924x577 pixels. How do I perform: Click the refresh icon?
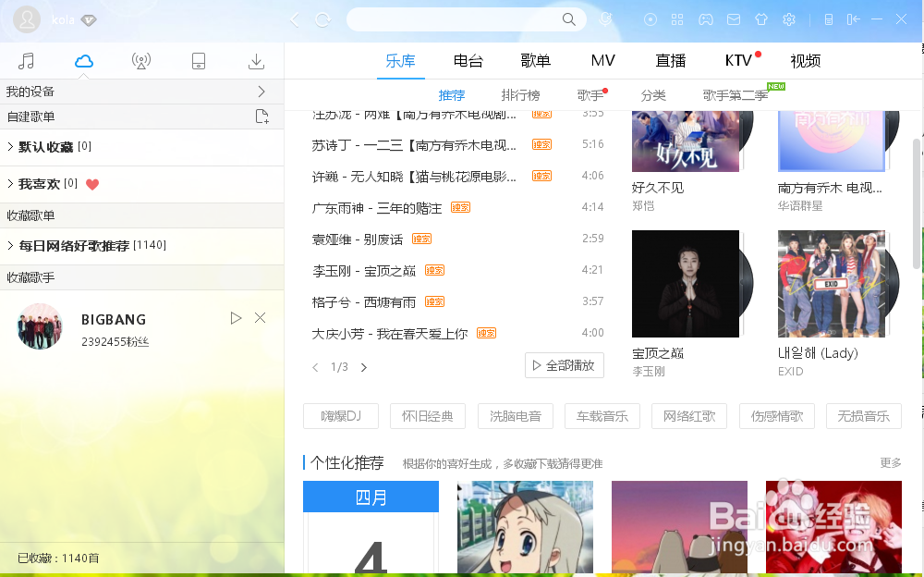click(322, 20)
